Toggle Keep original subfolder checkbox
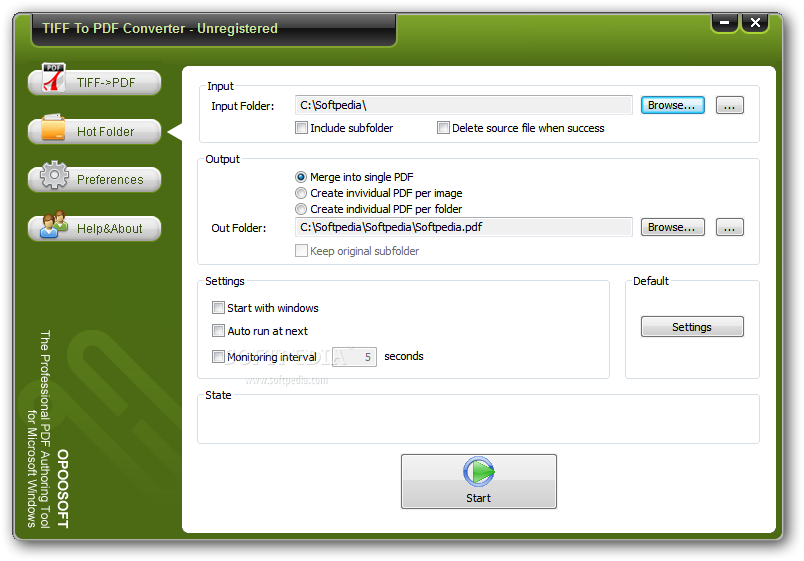The width and height of the screenshot is (804, 561). tap(301, 251)
